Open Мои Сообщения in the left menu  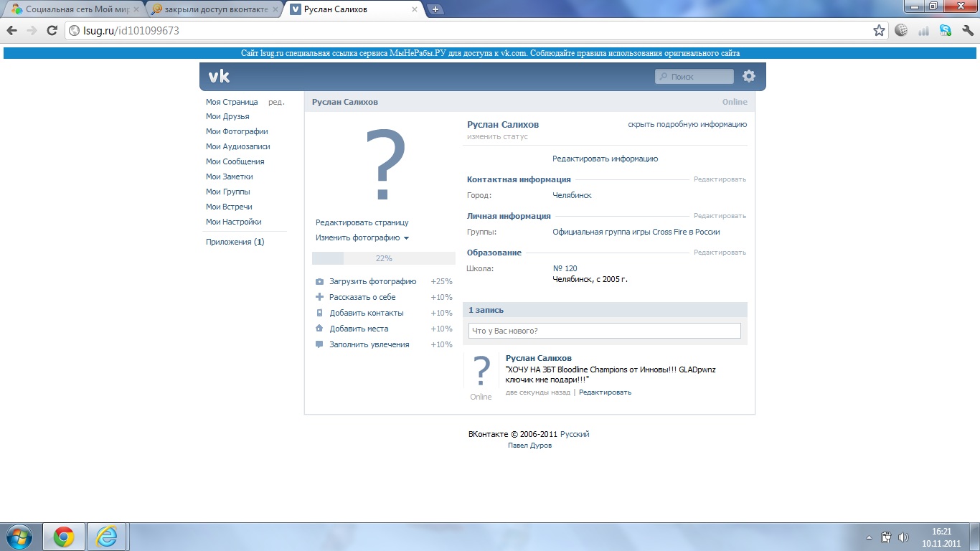(235, 161)
